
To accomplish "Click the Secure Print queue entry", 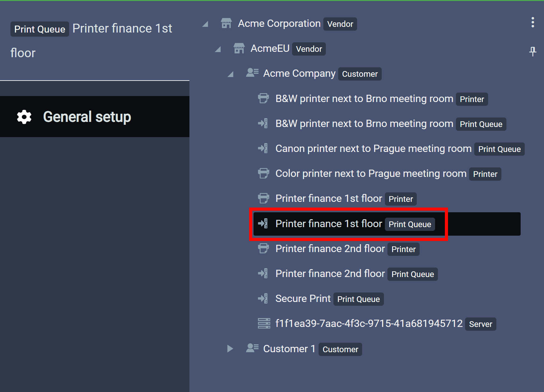I will tap(303, 299).
